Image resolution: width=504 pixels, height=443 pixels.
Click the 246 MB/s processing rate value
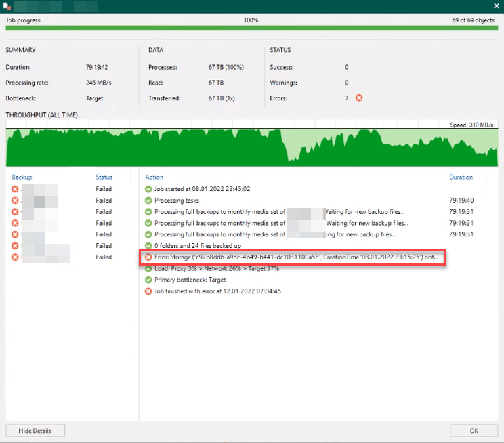point(99,83)
